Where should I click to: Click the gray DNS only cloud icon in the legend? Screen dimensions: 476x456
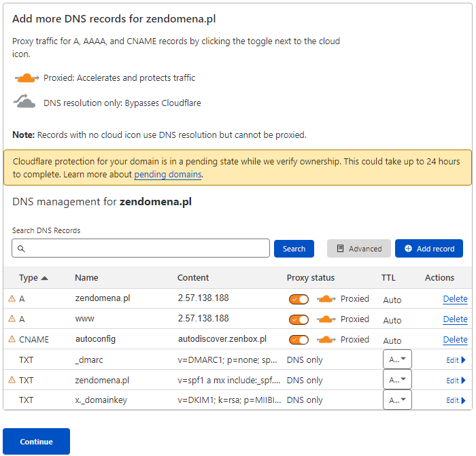(x=25, y=103)
